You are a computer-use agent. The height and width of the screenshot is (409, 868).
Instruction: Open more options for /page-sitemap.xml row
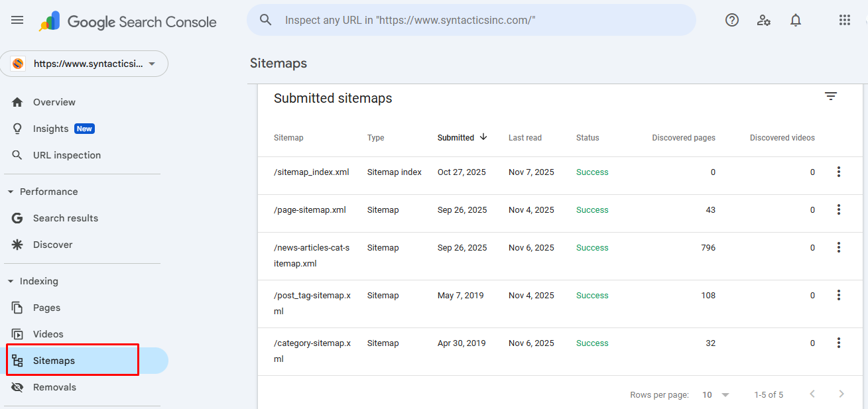click(x=838, y=209)
